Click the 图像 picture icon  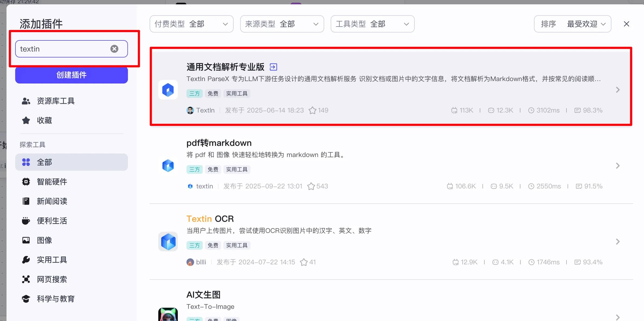pyautogui.click(x=26, y=240)
